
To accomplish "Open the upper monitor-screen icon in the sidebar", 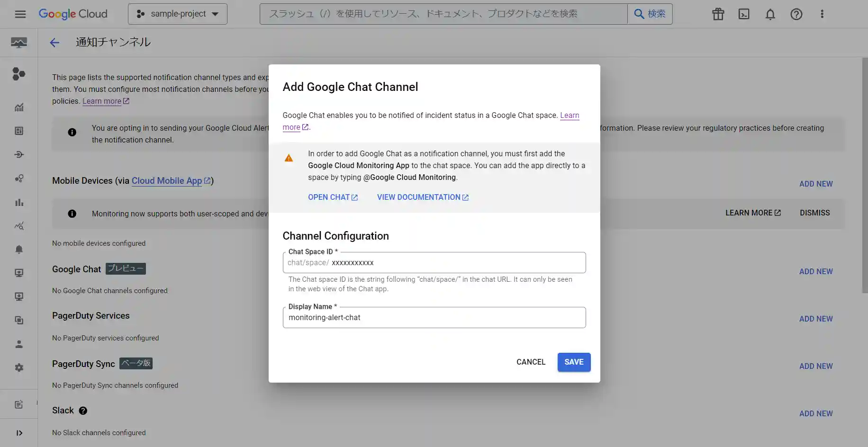I will point(19,273).
